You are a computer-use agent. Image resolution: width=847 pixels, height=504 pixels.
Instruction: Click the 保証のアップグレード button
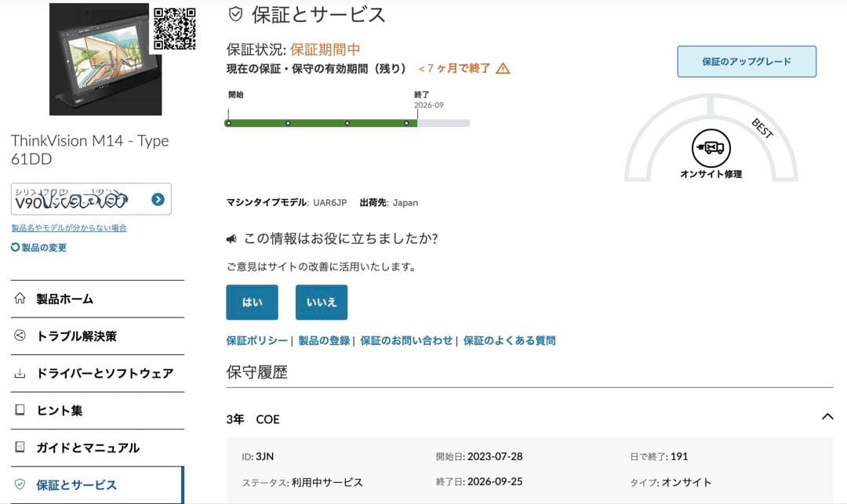pos(747,61)
